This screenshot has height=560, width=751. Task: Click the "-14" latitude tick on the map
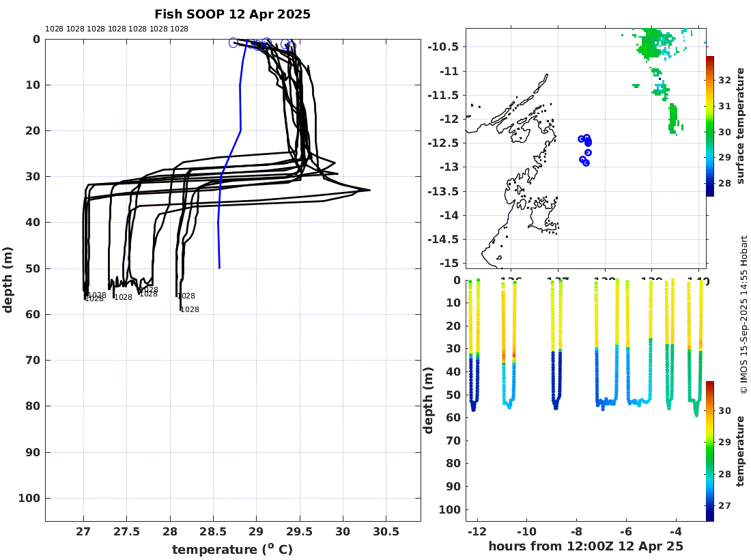click(449, 215)
